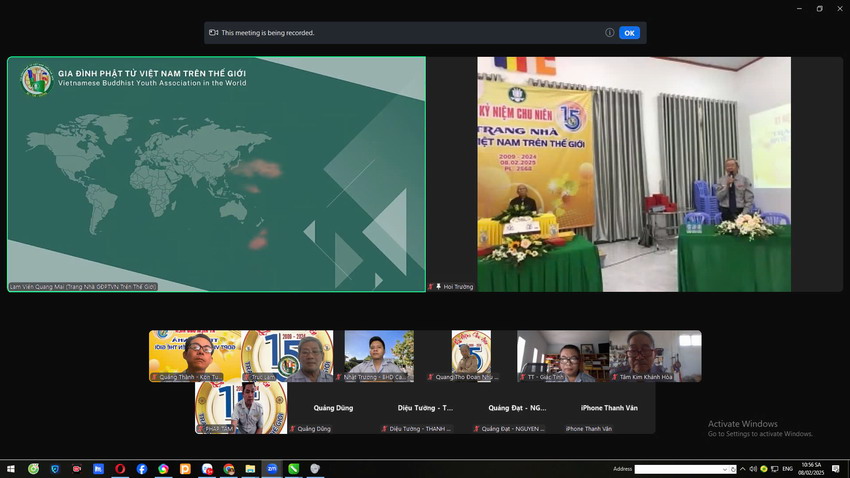Restore down the Zoom window
The height and width of the screenshot is (478, 850).
820,9
